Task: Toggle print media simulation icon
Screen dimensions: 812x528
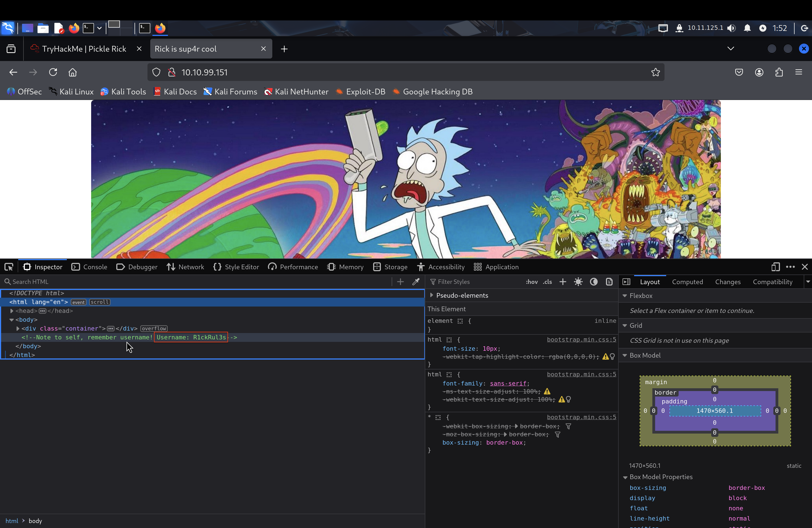Action: click(609, 282)
